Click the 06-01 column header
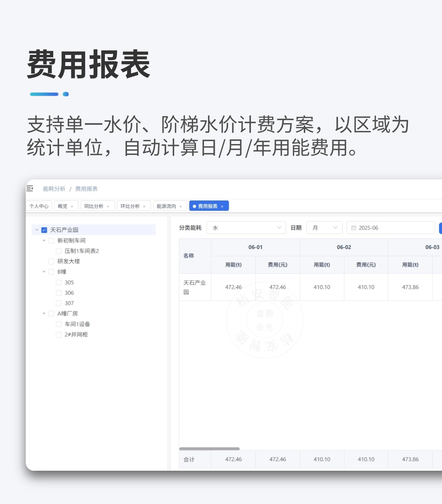 click(x=255, y=247)
